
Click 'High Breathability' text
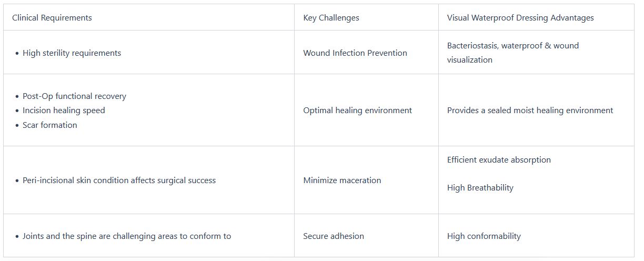(x=480, y=188)
